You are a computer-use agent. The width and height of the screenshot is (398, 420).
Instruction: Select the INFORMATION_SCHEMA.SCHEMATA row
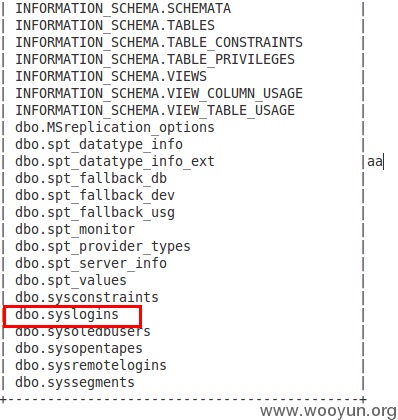(x=123, y=8)
